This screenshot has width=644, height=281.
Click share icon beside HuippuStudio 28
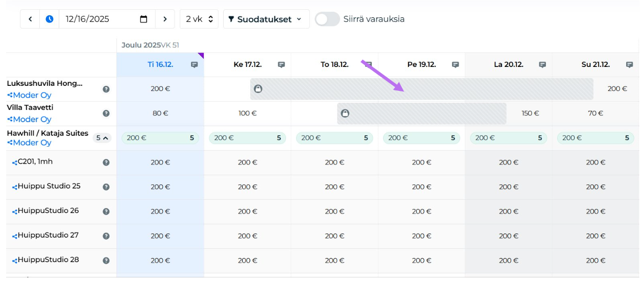[15, 261]
